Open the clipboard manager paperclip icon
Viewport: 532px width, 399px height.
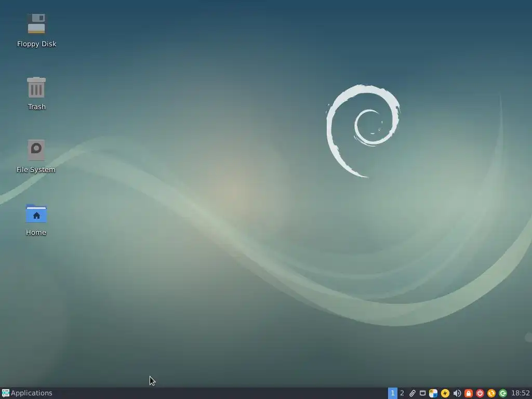point(412,393)
